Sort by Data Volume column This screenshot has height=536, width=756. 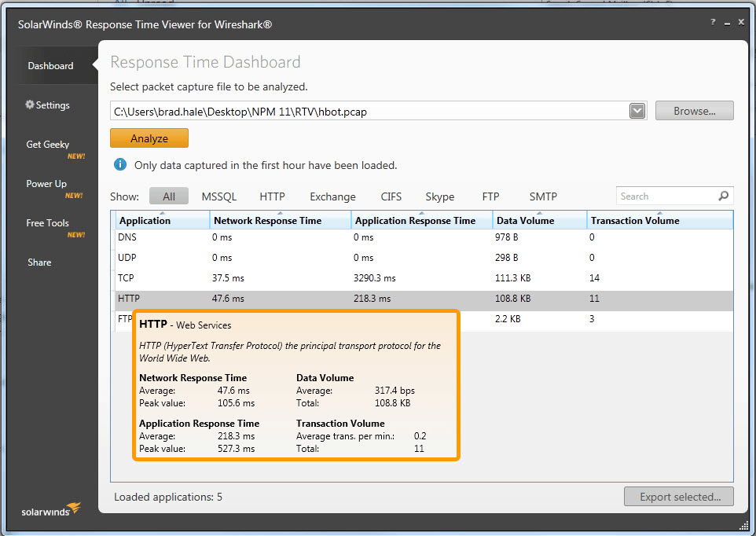tap(540, 220)
